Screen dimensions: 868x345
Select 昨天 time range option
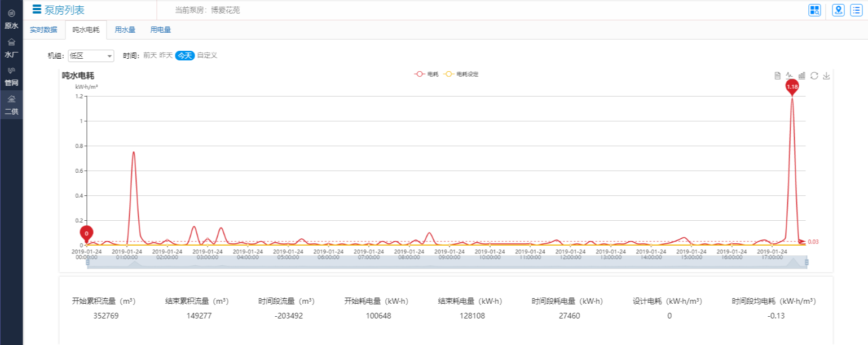pos(166,55)
